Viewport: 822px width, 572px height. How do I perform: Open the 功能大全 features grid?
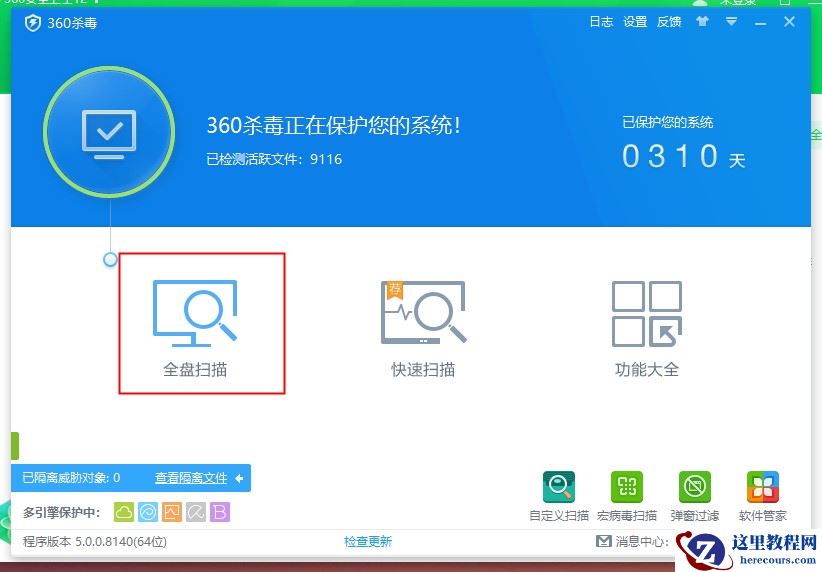(x=647, y=328)
